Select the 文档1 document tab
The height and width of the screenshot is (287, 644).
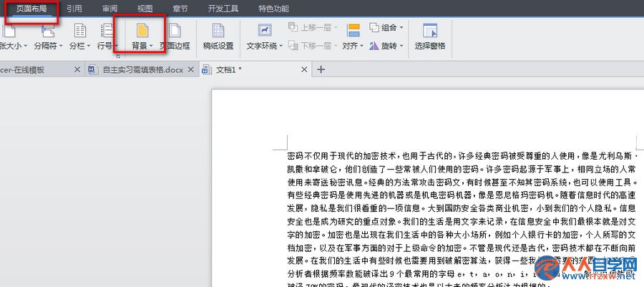tap(255, 70)
